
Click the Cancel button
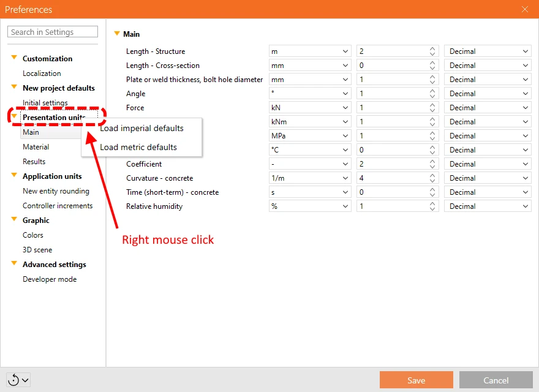click(x=496, y=380)
